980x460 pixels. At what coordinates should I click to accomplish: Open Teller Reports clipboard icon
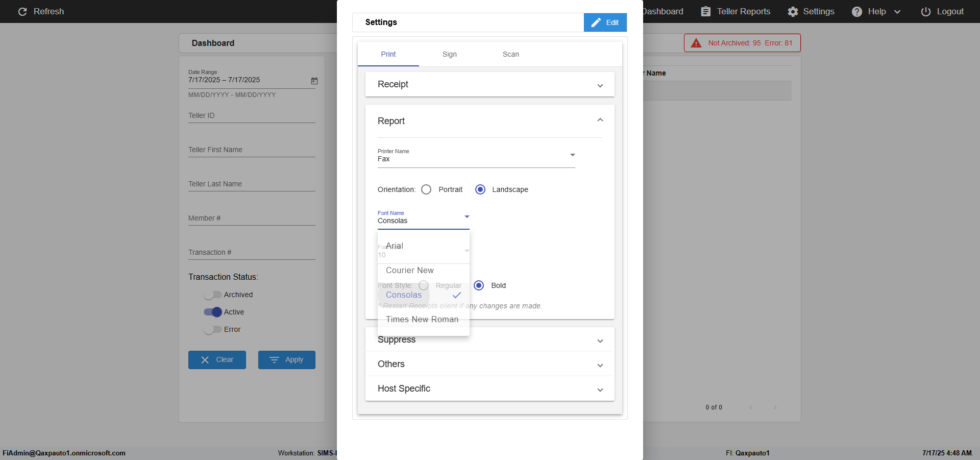pyautogui.click(x=705, y=11)
